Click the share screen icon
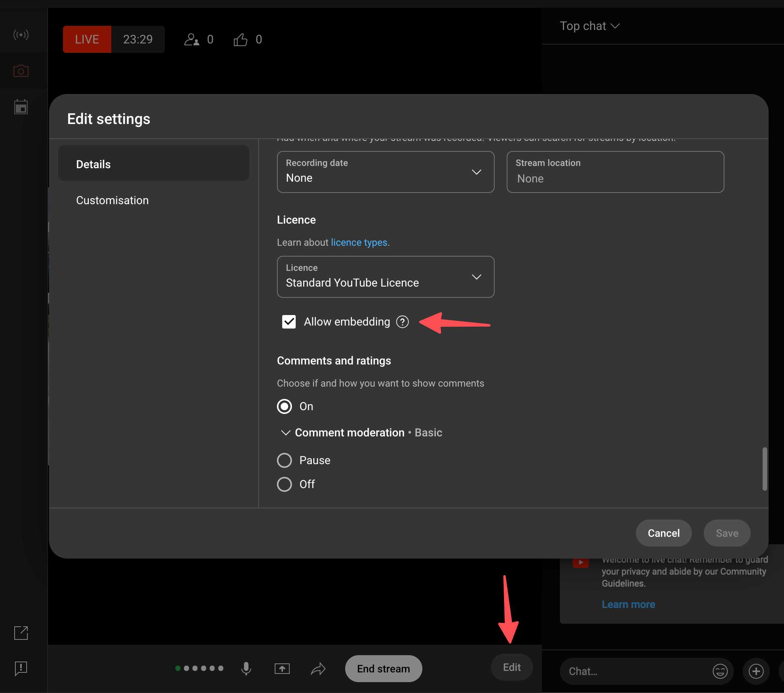This screenshot has width=784, height=693. [282, 669]
